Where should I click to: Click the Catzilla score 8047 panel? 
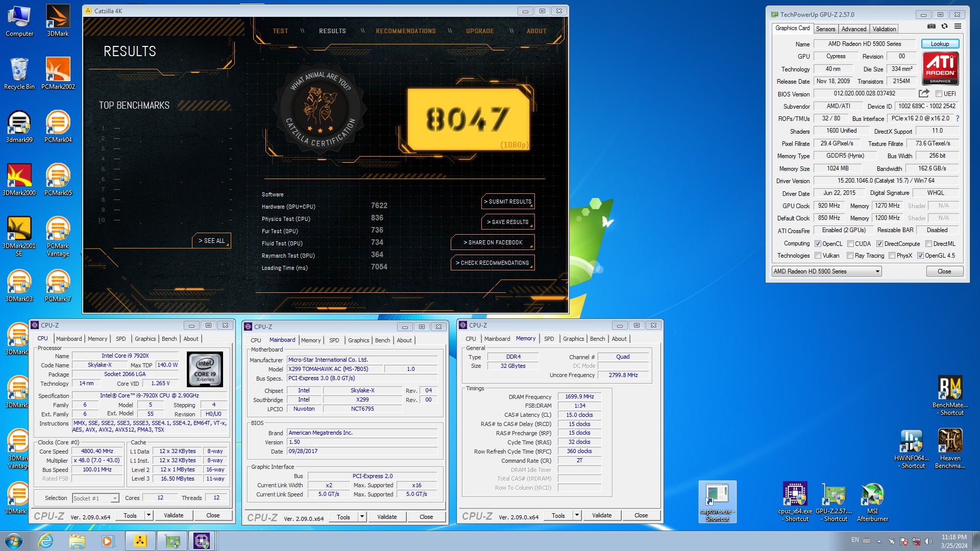coord(469,120)
